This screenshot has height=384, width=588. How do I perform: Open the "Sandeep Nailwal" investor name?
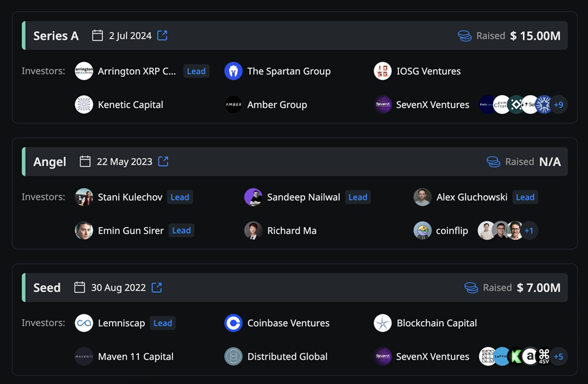(303, 197)
